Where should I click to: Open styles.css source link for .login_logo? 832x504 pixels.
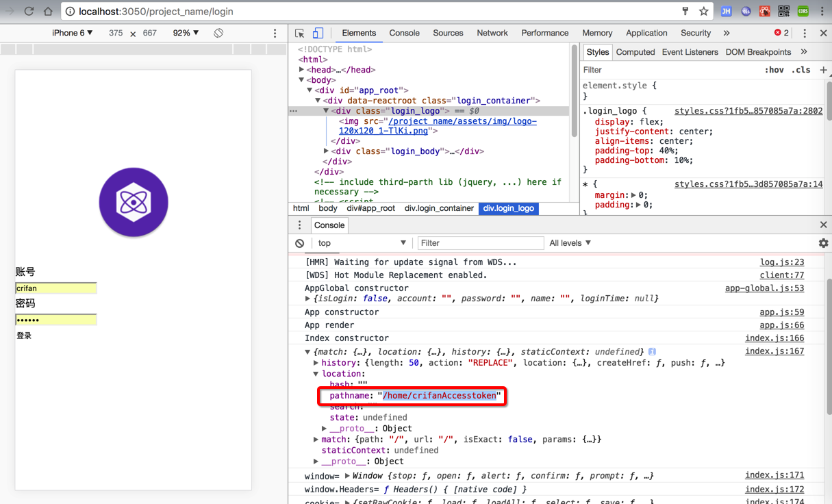tap(748, 111)
